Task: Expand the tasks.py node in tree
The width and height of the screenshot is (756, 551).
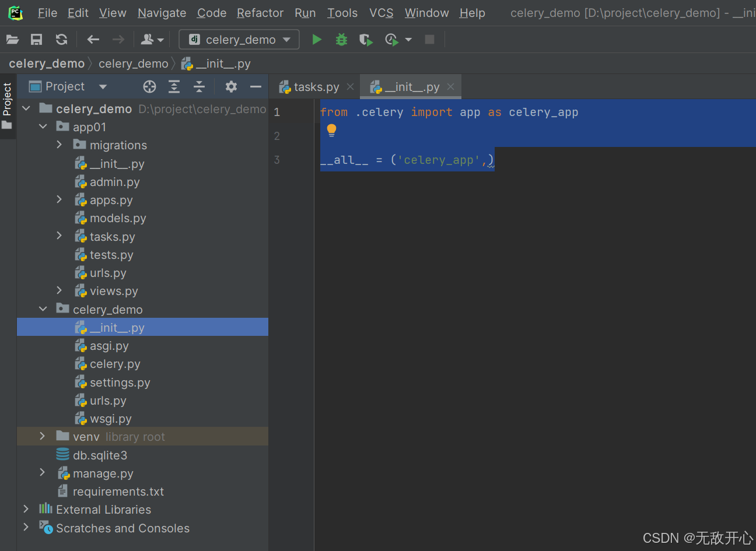Action: (x=60, y=236)
